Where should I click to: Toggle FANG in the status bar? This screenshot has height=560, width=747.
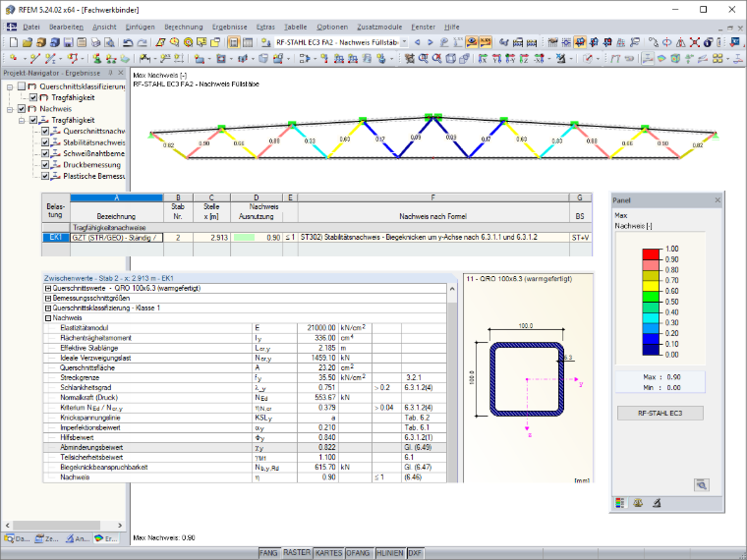pyautogui.click(x=268, y=553)
